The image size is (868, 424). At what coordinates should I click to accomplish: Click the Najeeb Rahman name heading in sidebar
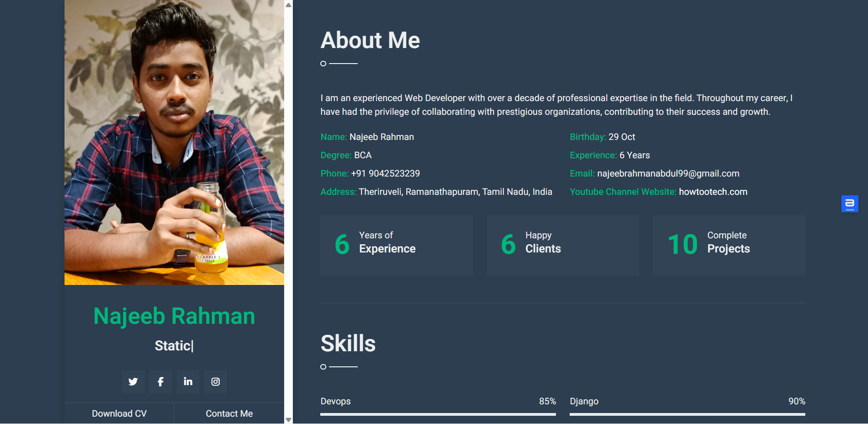point(174,316)
